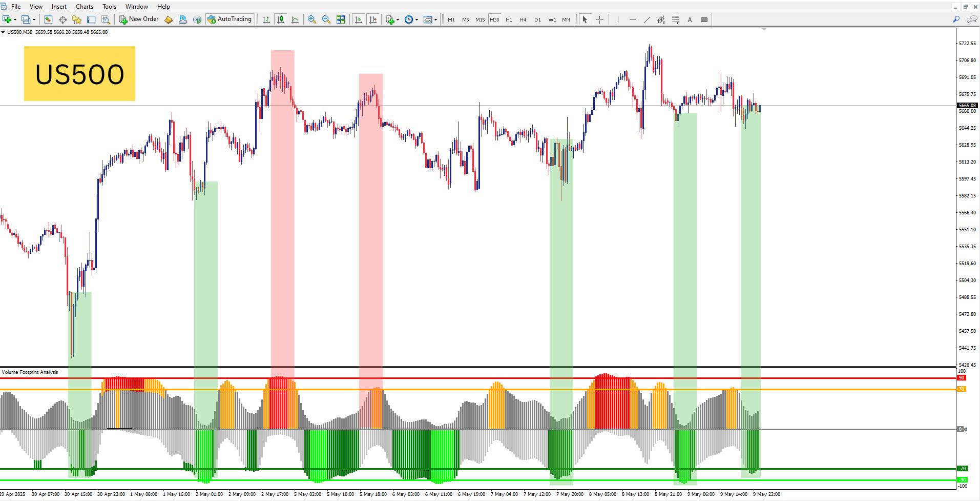The width and height of the screenshot is (980, 501).
Task: Open the Strategy Tester icon
Action: click(x=106, y=19)
